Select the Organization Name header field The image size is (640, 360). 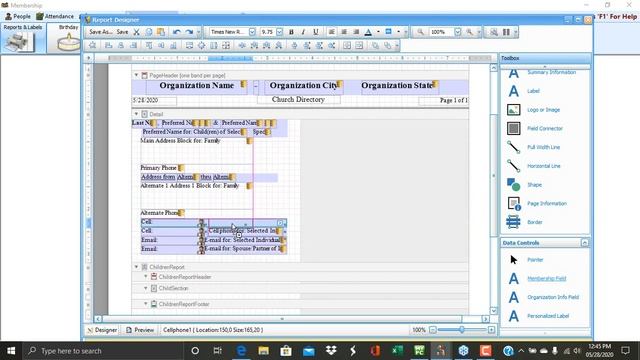click(196, 86)
